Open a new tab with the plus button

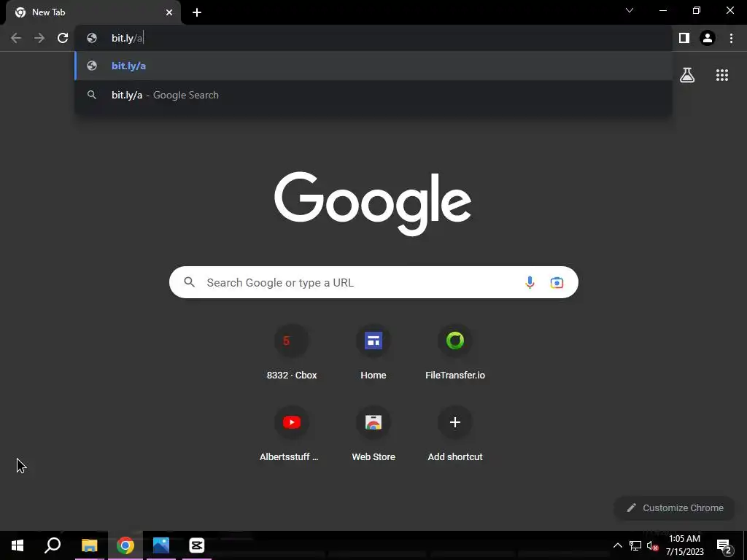(x=197, y=12)
